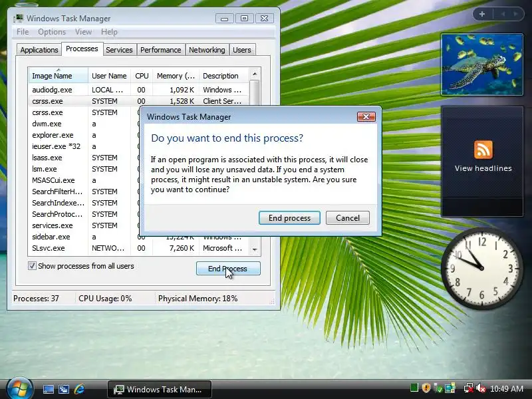532x399 pixels.
Task: Sort by CPU column header
Action: 142,76
